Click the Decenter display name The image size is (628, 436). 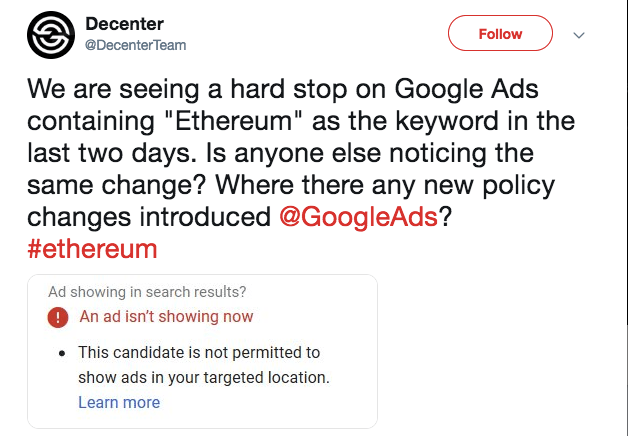[125, 24]
